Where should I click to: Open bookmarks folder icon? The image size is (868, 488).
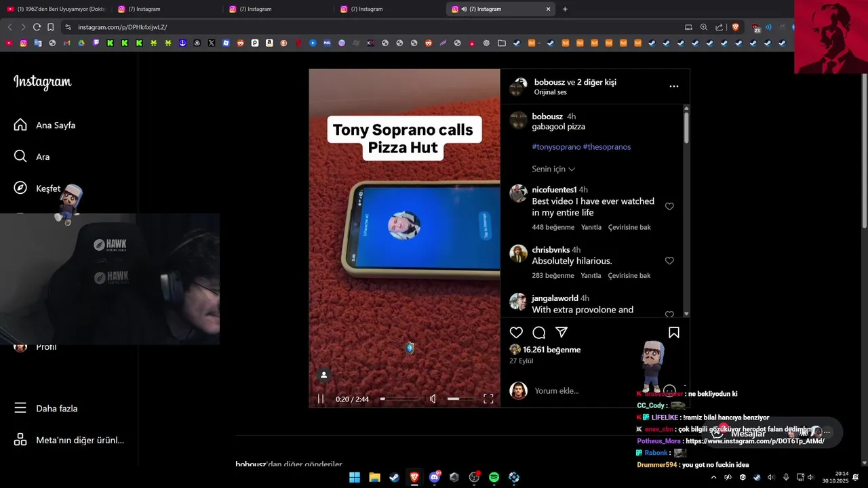pyautogui.click(x=502, y=43)
